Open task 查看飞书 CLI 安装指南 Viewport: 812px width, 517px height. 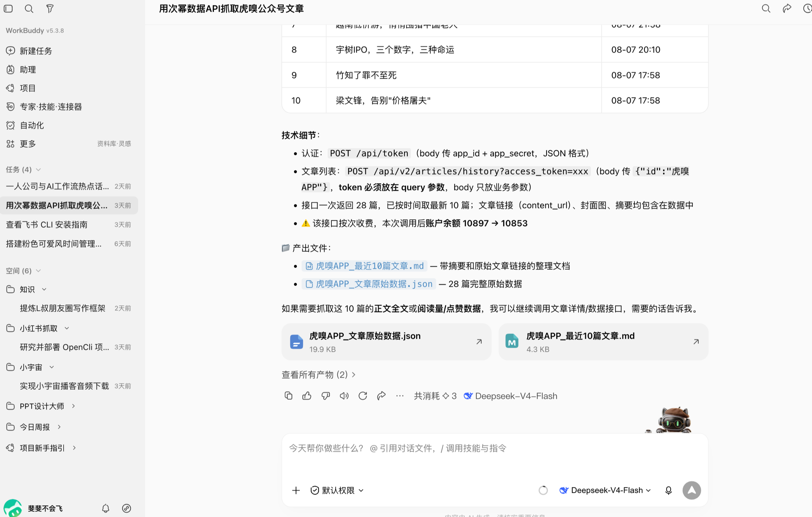tap(69, 225)
